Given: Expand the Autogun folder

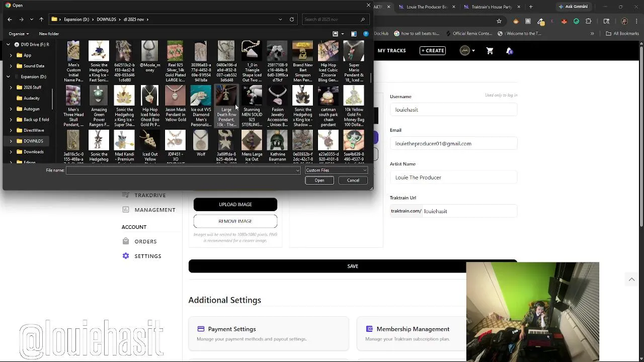Looking at the screenshot, I should [x=11, y=109].
